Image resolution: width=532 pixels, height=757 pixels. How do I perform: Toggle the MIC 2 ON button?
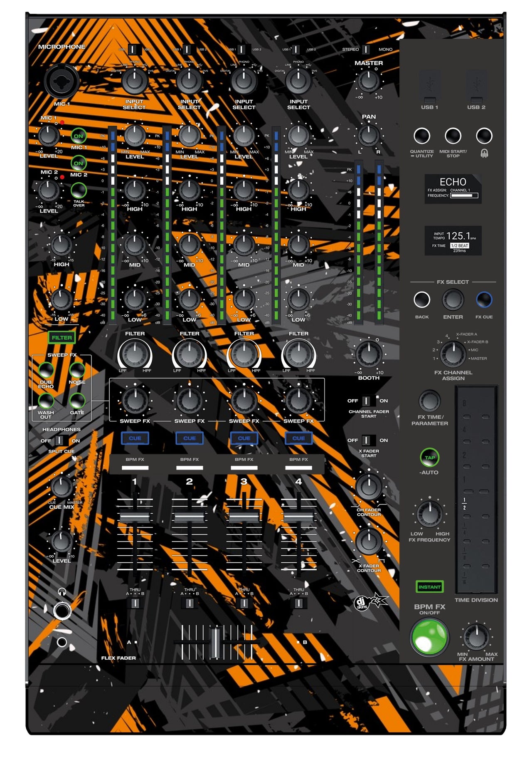tap(78, 163)
